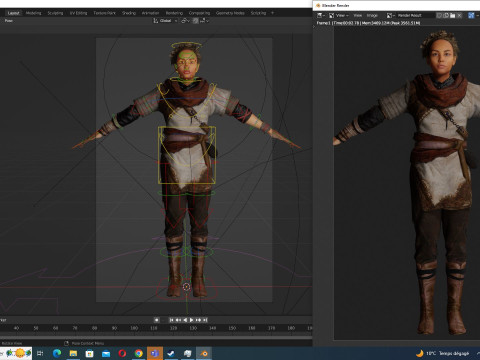Open the View dropdown in the Render window
Viewport: 480px width, 360px height.
339,15
